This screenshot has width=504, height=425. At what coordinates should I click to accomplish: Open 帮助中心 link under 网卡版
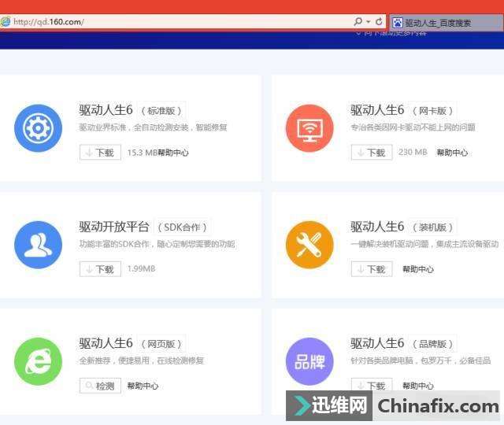(x=452, y=153)
